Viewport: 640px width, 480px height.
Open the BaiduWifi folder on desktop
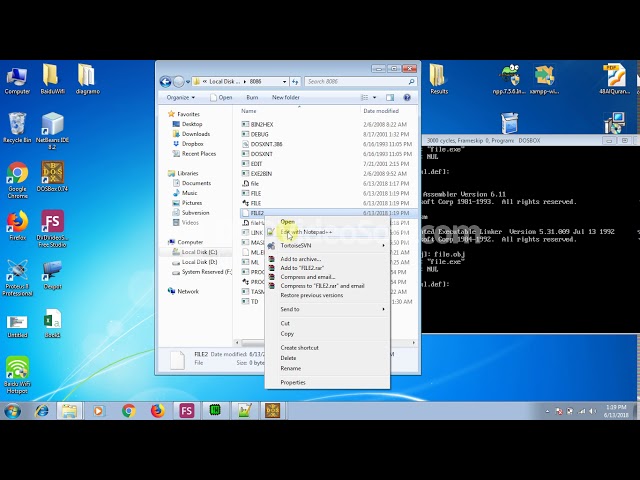52,80
